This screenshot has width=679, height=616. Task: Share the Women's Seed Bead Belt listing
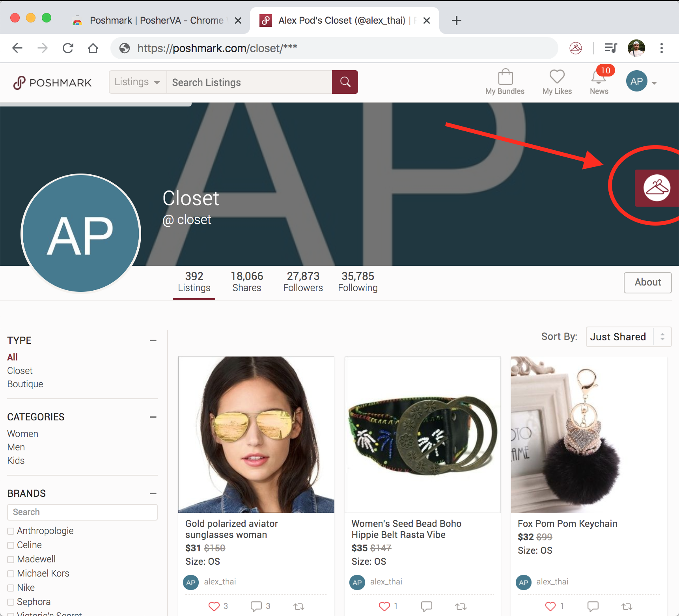click(x=461, y=606)
